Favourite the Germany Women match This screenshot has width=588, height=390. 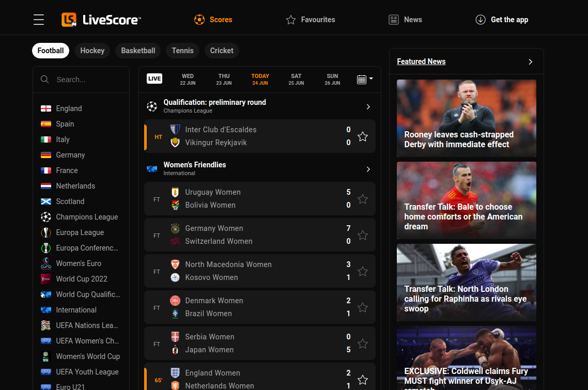(x=363, y=235)
